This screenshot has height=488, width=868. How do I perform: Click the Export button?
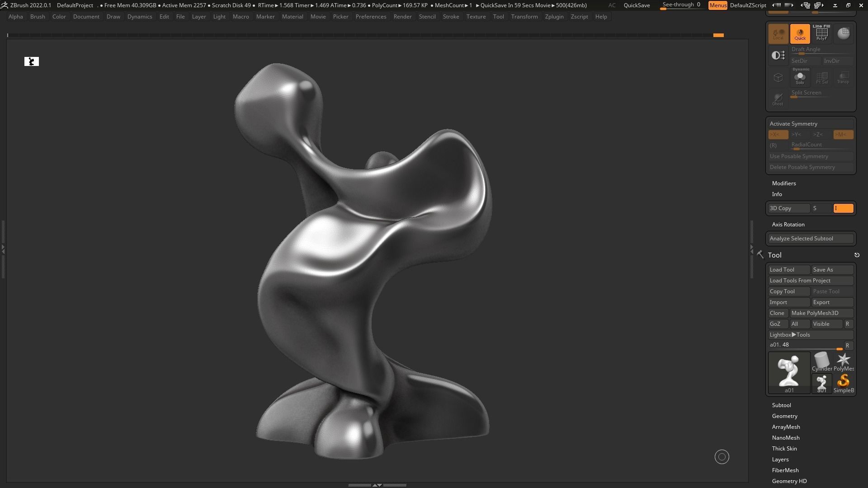[x=832, y=302]
